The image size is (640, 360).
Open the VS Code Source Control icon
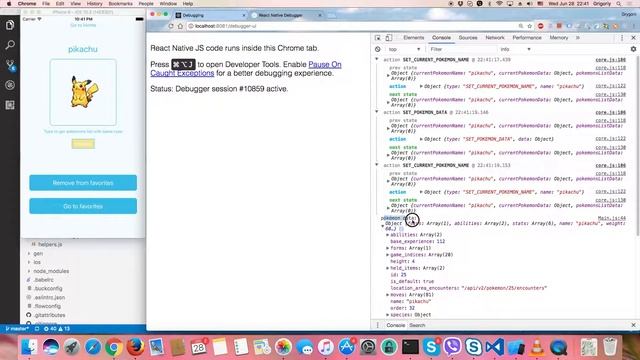tap(10, 65)
